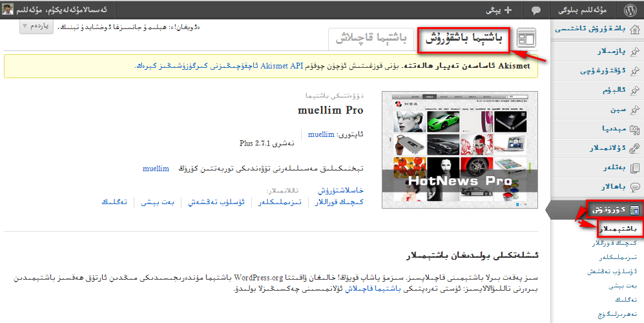Click the Pages 'بەتلەر' document icon
The image size is (644, 323).
[x=634, y=168]
